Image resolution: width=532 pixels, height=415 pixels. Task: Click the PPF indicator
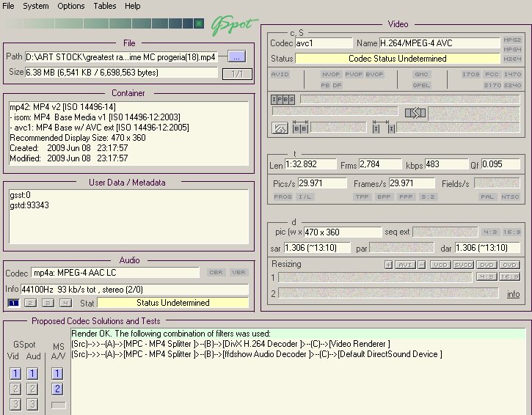click(x=406, y=197)
